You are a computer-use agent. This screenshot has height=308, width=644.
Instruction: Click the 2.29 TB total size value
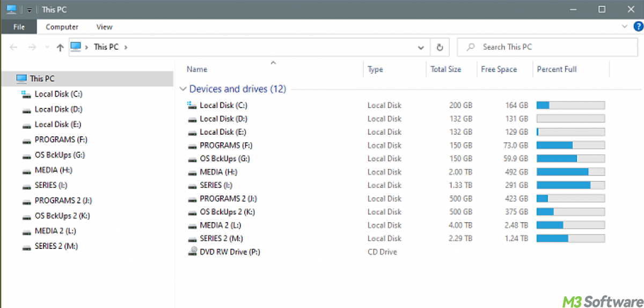click(x=460, y=238)
